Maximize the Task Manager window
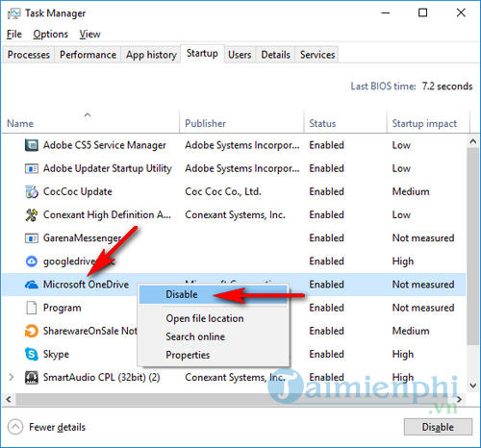This screenshot has width=481, height=448. (423, 12)
